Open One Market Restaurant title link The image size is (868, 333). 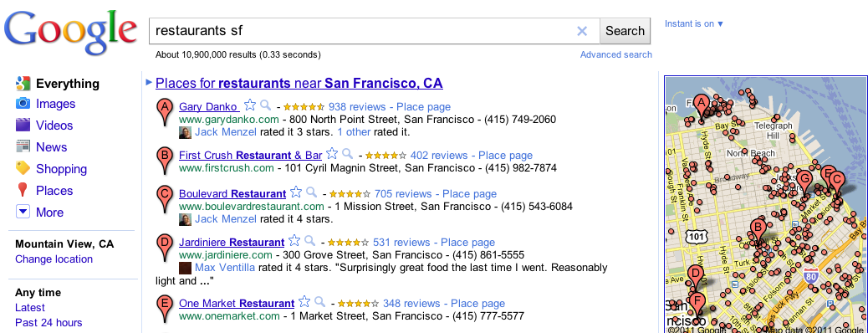coord(237,303)
